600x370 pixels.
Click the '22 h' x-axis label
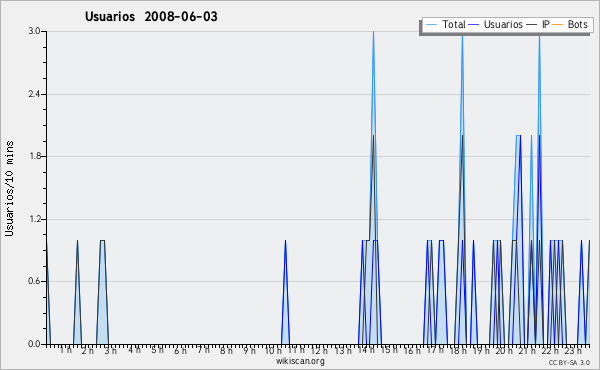coord(550,350)
